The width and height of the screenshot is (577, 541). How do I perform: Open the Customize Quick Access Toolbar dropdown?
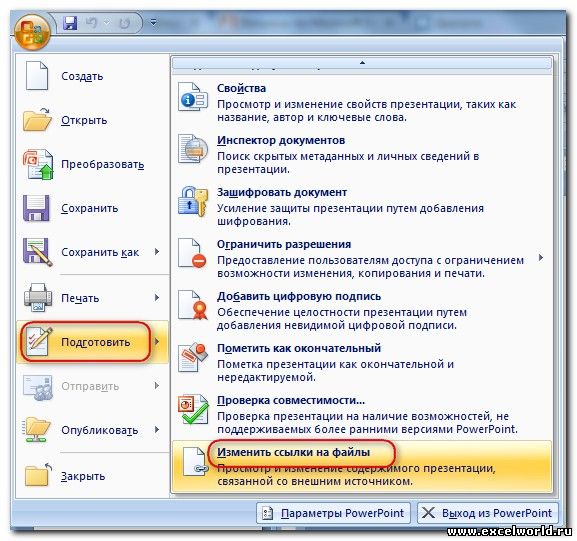point(153,22)
